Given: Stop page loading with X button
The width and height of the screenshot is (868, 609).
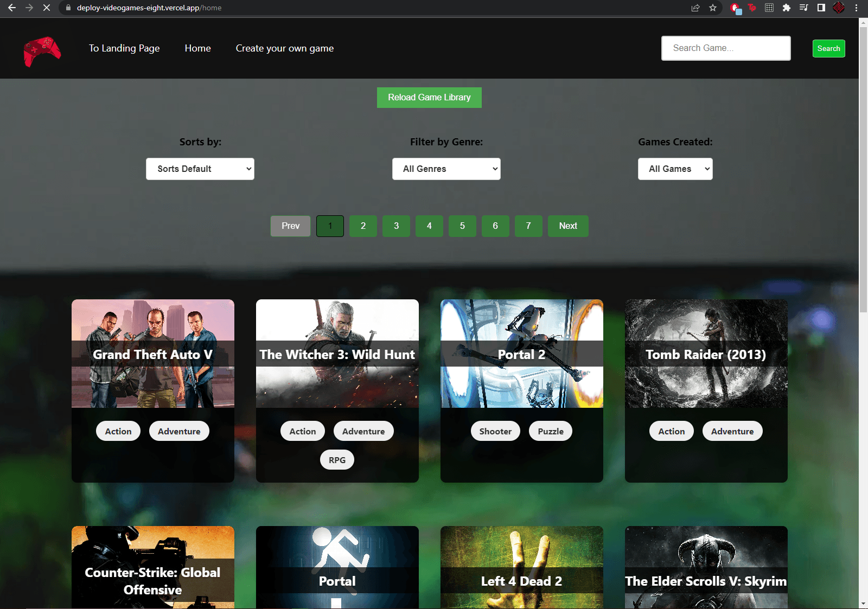Looking at the screenshot, I should tap(47, 8).
